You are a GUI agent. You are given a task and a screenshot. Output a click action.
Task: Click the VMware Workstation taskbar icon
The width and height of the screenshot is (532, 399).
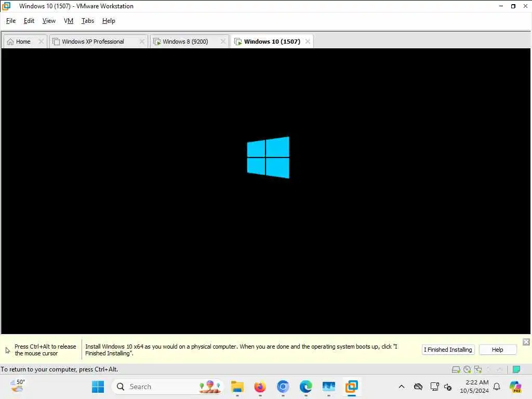[x=352, y=387]
